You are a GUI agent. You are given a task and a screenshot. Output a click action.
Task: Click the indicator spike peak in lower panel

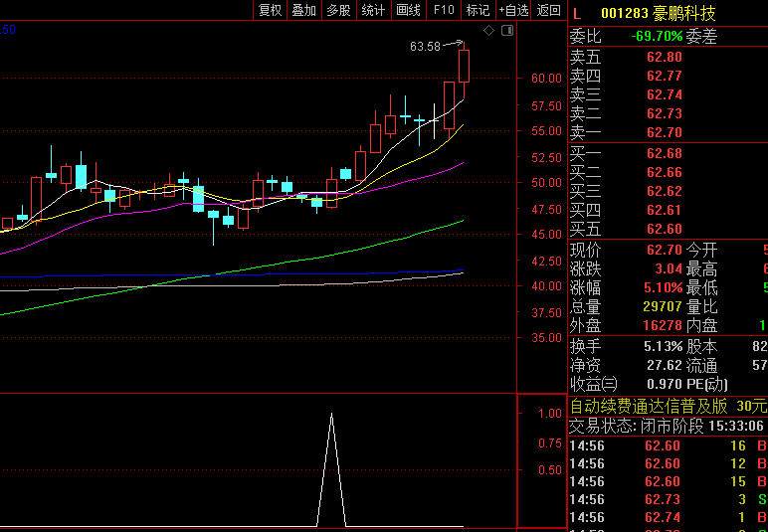coord(331,414)
